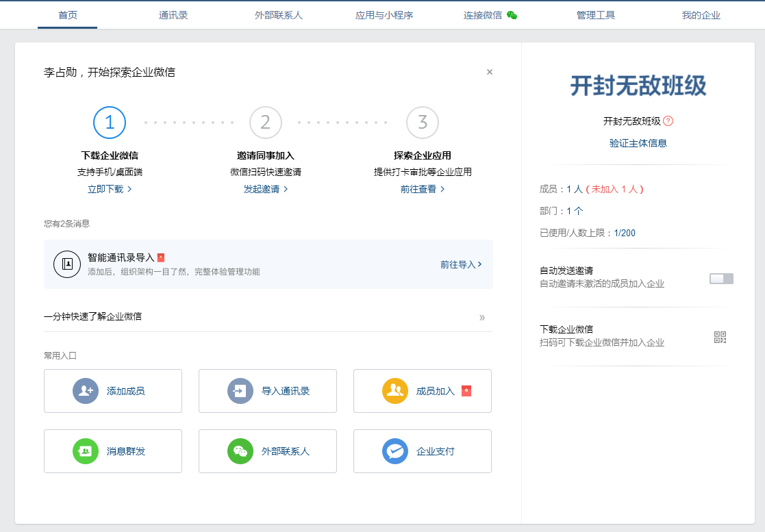Click the 前往导入 link
Image resolution: width=765 pixels, height=532 pixels.
coord(461,264)
